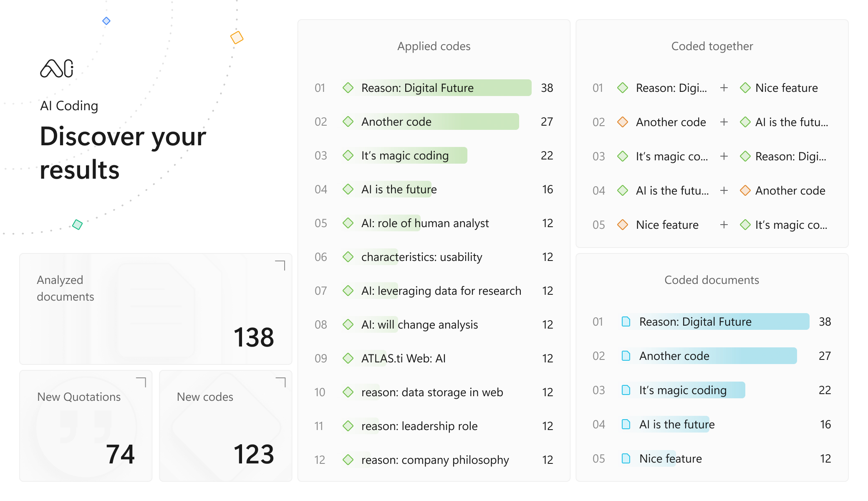The width and height of the screenshot is (868, 501).
Task: Click the plus sign after Reason: Digi...
Action: [724, 88]
